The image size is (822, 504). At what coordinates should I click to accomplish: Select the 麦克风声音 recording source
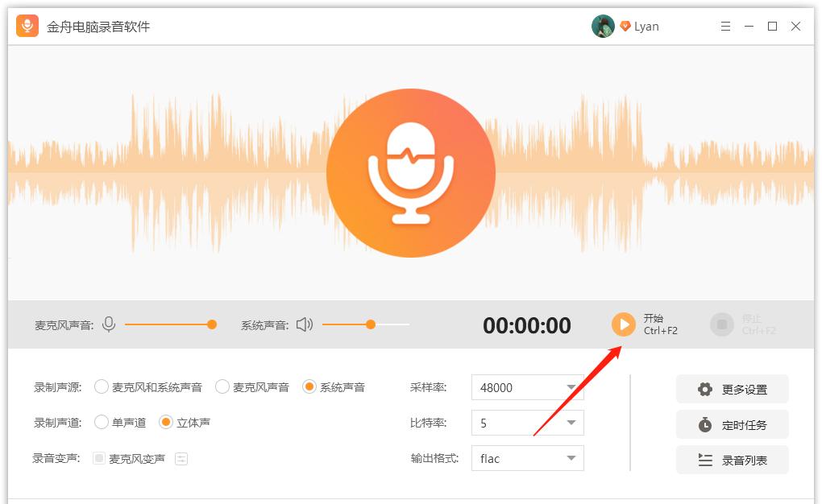tap(222, 386)
